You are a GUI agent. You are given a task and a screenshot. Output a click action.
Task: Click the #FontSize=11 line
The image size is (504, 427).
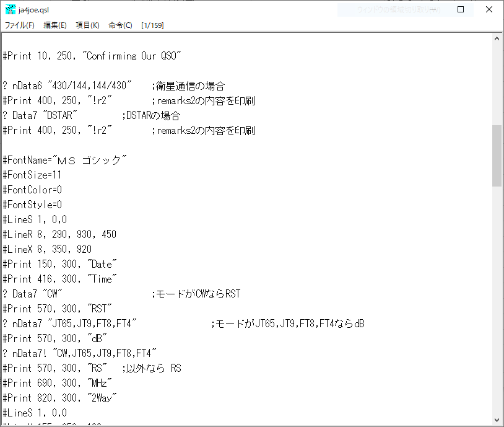coord(32,175)
